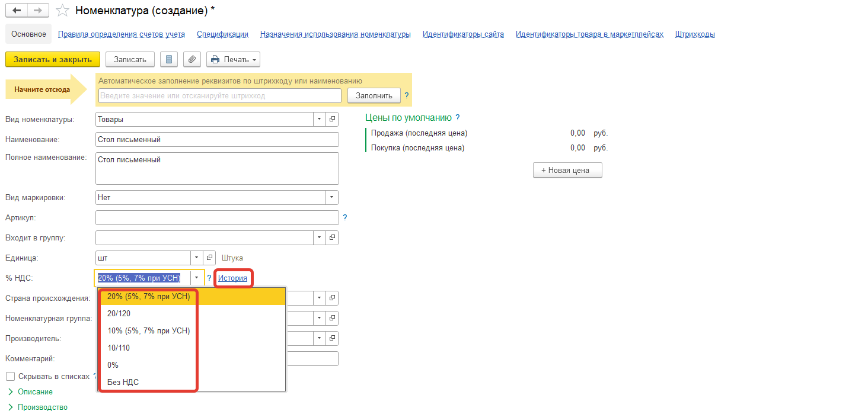Open the Вид маркировки dropdown

[332, 197]
